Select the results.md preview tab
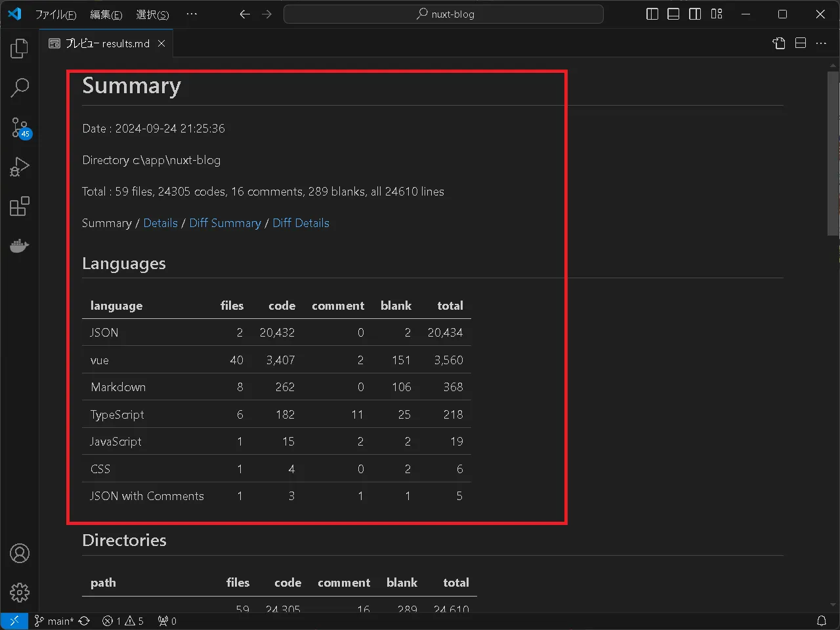 point(107,43)
